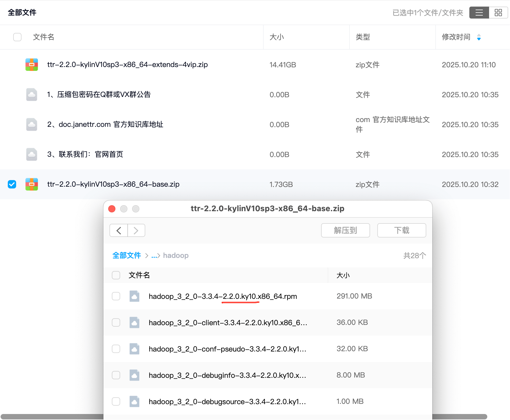Click the forward arrow in zip preview
The width and height of the screenshot is (510, 420).
coord(136,230)
